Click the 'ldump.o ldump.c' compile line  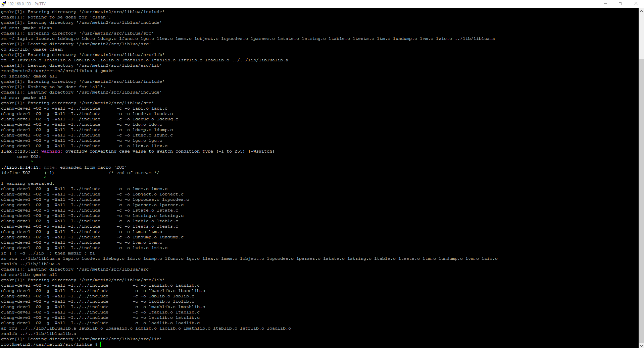pyautogui.click(x=87, y=130)
